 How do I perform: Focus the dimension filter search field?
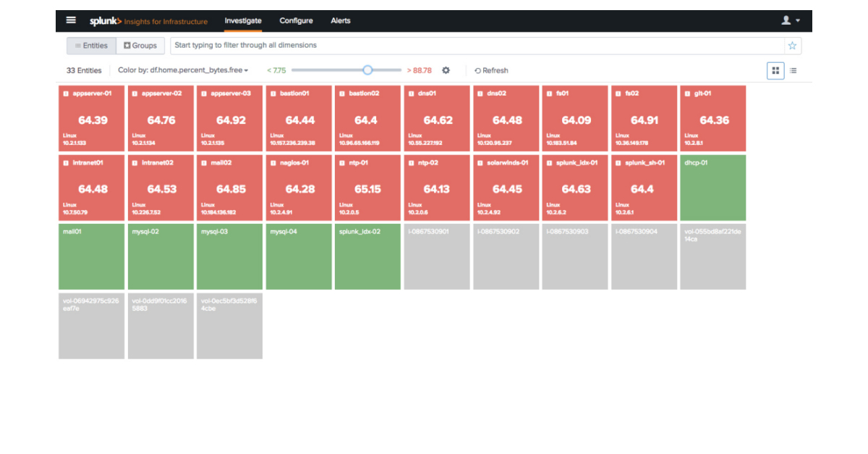tap(477, 46)
